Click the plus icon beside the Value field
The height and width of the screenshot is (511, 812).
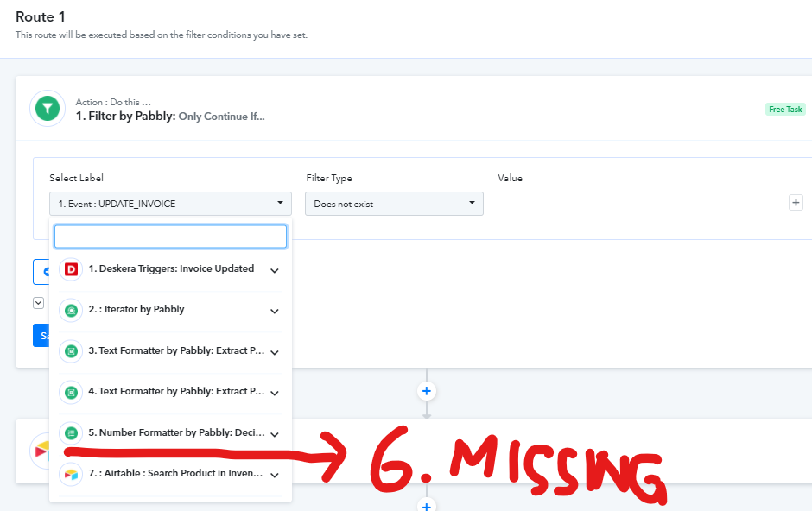796,203
